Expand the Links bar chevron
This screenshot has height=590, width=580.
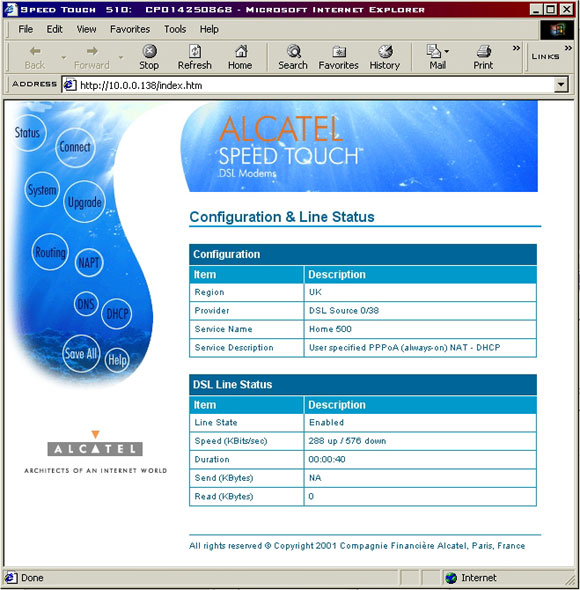coord(568,48)
